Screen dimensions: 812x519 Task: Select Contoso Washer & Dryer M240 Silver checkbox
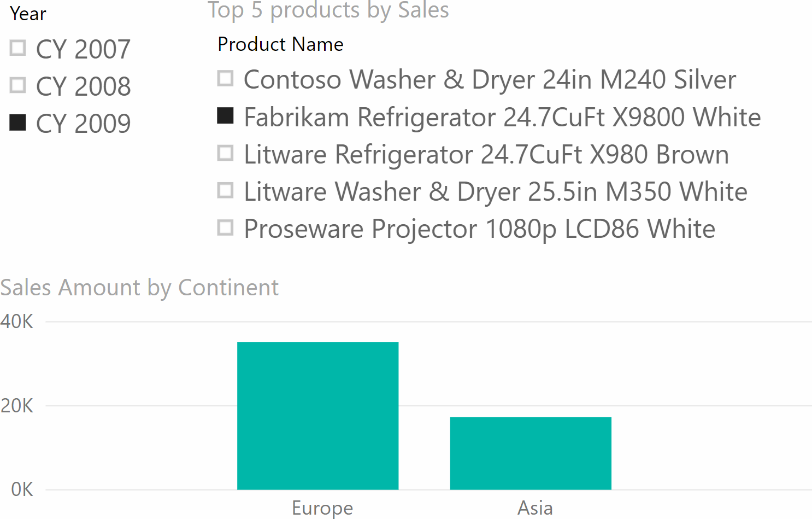point(225,79)
